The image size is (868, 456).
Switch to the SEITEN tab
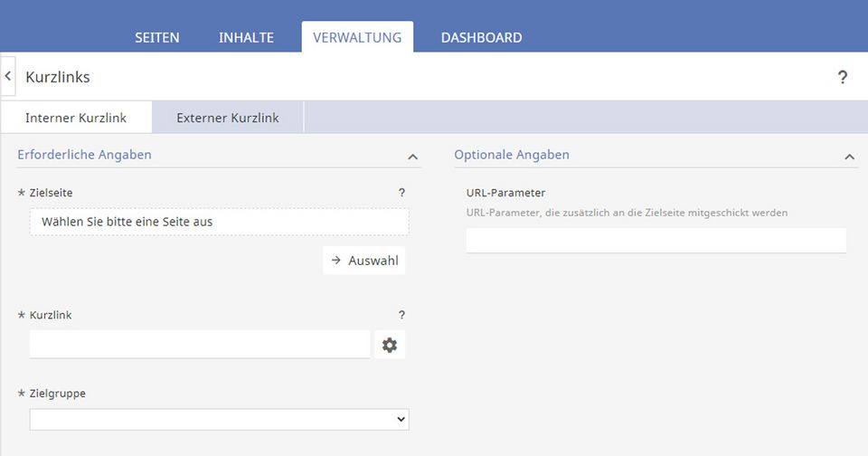pos(157,38)
